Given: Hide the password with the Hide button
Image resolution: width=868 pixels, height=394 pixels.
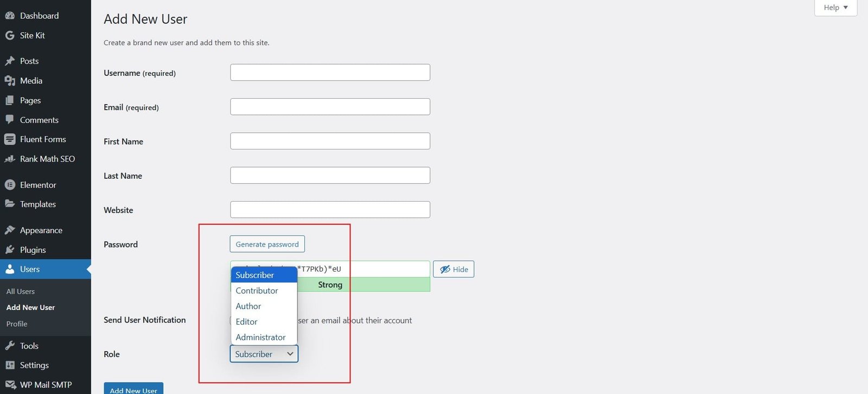Looking at the screenshot, I should click(x=454, y=269).
